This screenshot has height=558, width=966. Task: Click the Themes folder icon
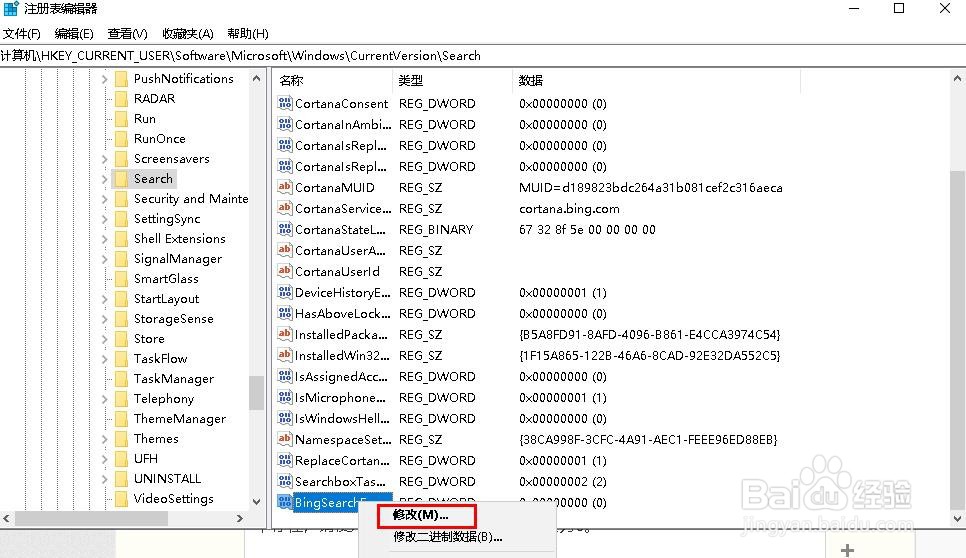click(121, 439)
